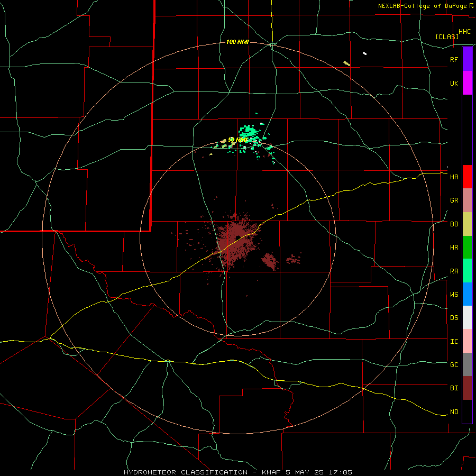476x476 pixels.
Task: Click the 50 NMI range ring label
Action: pyautogui.click(x=238, y=140)
